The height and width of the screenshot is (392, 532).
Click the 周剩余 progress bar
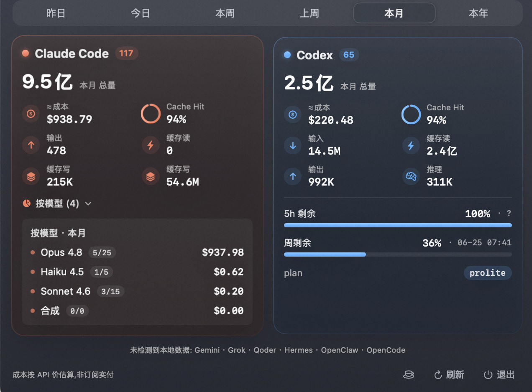pyautogui.click(x=398, y=254)
